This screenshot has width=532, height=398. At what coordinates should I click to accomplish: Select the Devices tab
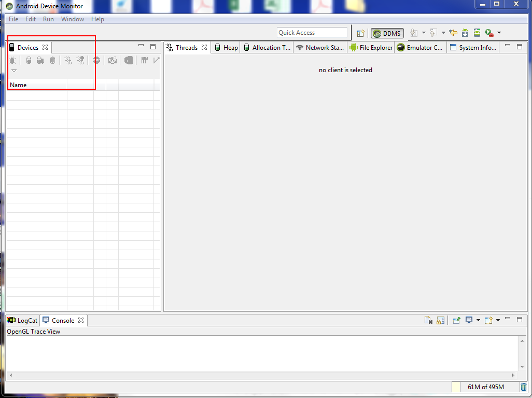28,48
